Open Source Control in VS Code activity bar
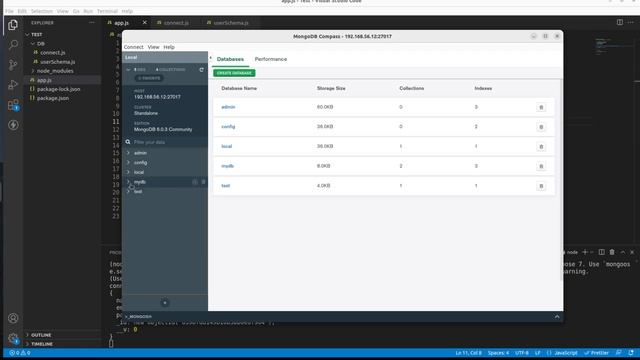Screen dimensions: 640x360 click(x=13, y=64)
